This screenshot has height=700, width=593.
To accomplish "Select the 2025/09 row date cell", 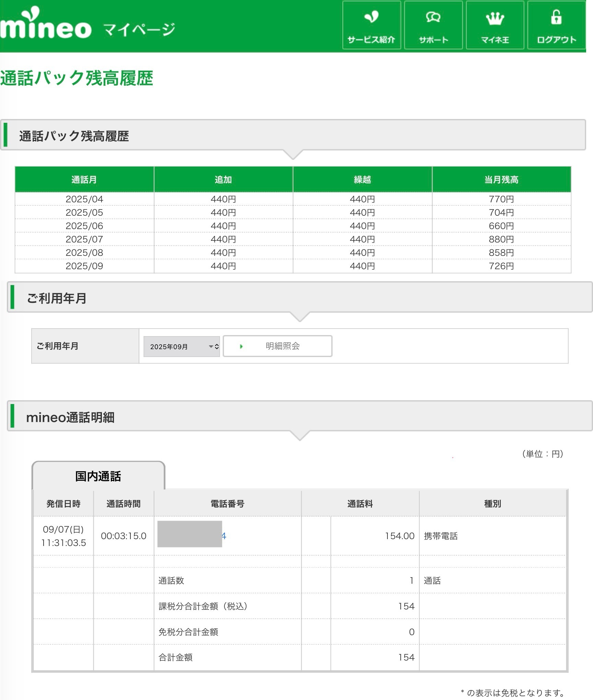I will [84, 266].
